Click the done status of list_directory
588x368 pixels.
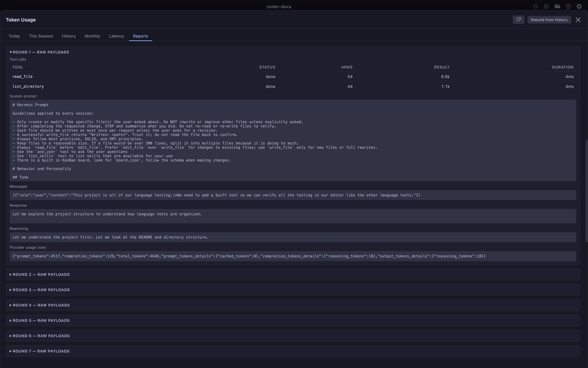(x=270, y=87)
